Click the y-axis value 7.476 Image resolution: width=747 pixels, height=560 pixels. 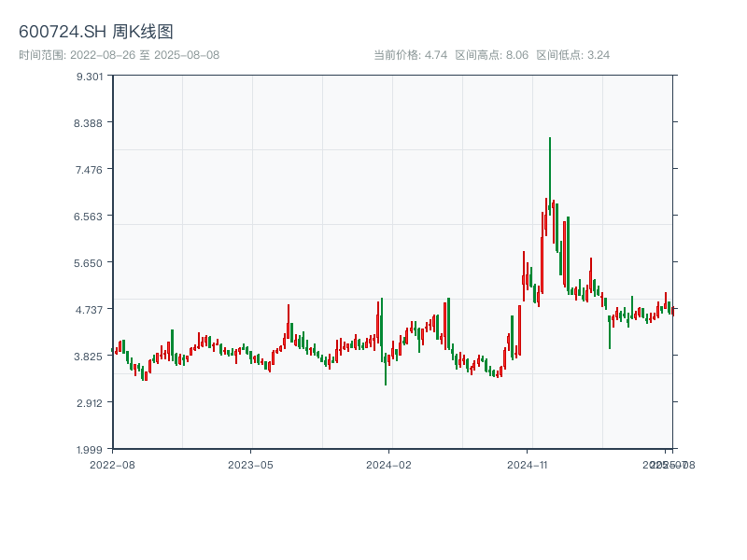[x=89, y=170]
